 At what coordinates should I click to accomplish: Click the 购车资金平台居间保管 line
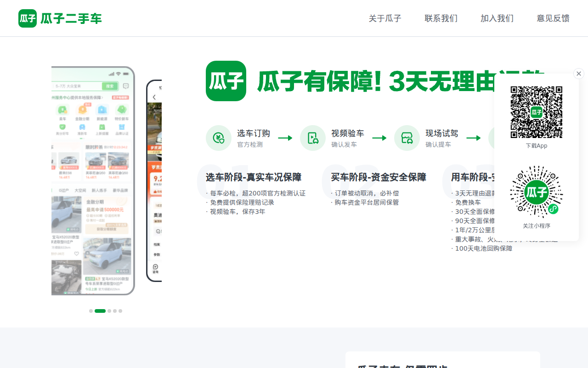tap(365, 202)
